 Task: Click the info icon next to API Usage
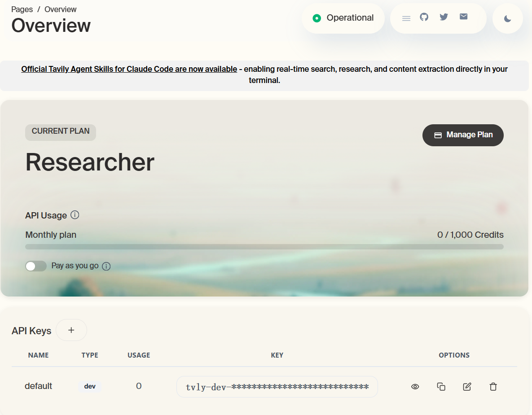point(75,215)
